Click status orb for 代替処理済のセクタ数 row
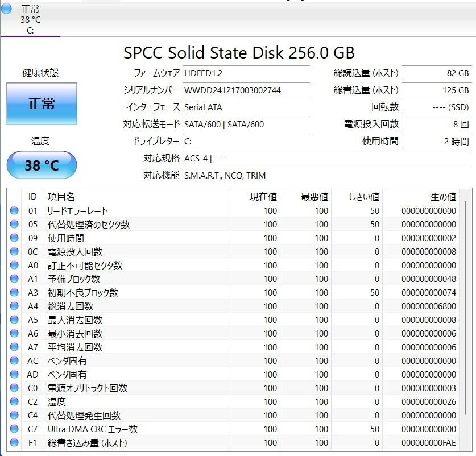Image resolution: width=476 pixels, height=456 pixels. point(14,225)
